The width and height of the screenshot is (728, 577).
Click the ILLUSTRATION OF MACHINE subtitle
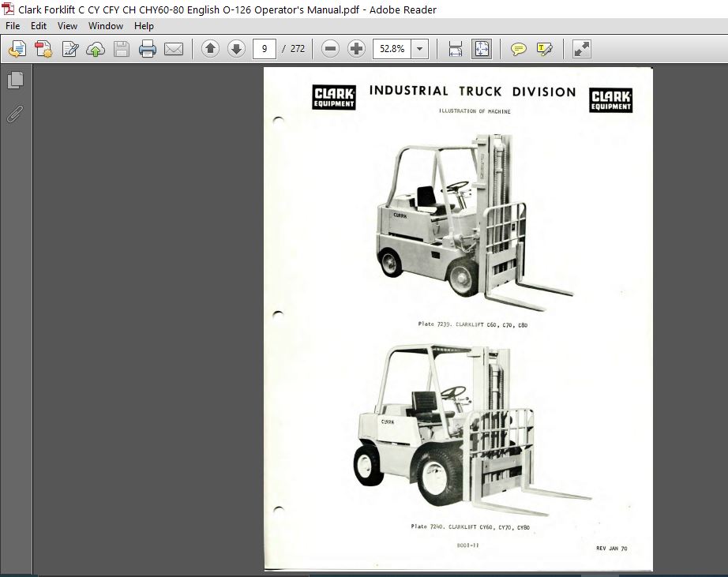[475, 111]
